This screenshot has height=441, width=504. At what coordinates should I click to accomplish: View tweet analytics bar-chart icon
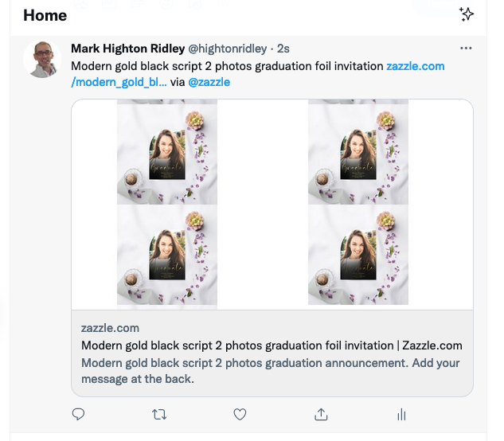point(401,414)
